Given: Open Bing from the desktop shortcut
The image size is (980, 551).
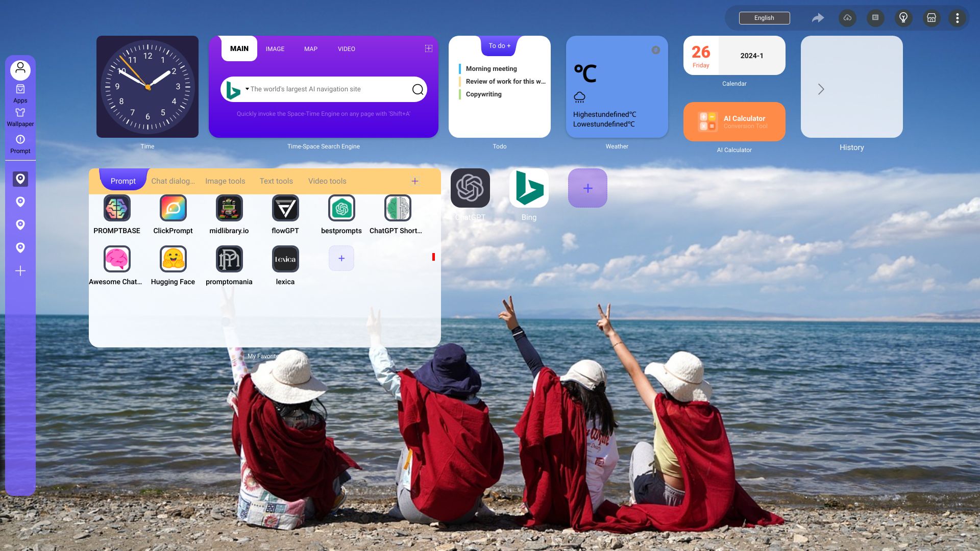Looking at the screenshot, I should pyautogui.click(x=529, y=188).
